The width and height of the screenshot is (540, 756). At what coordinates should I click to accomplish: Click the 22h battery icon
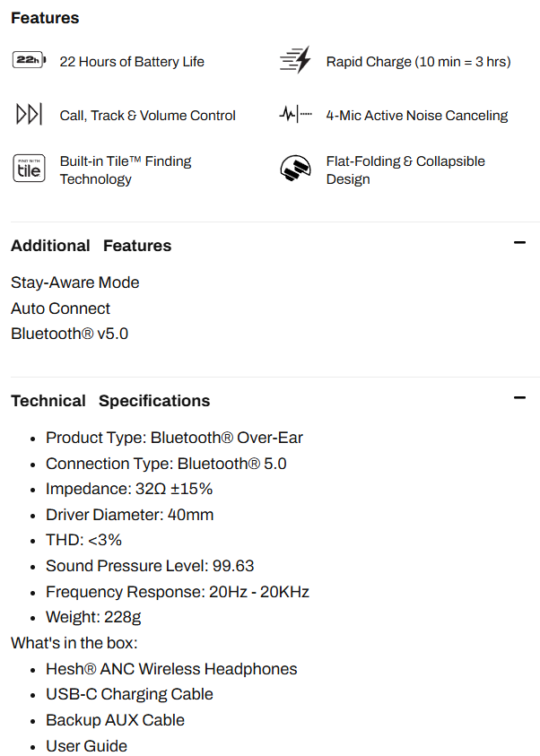click(28, 61)
